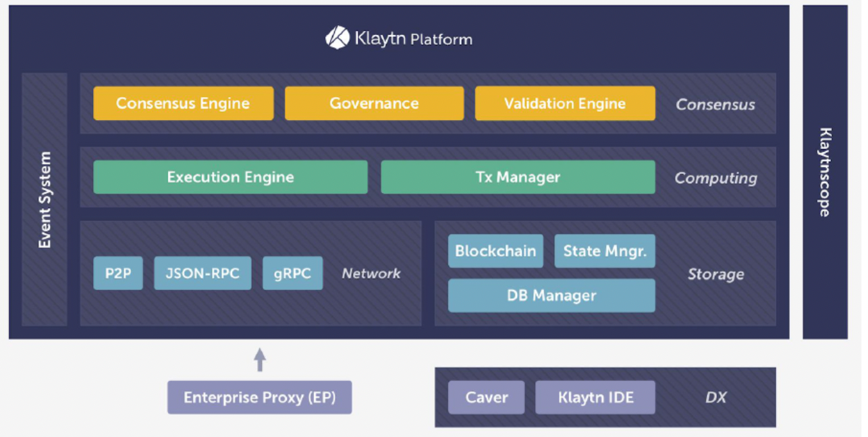Click the arrow above Enterprise Proxy
This screenshot has width=868, height=437.
259,358
